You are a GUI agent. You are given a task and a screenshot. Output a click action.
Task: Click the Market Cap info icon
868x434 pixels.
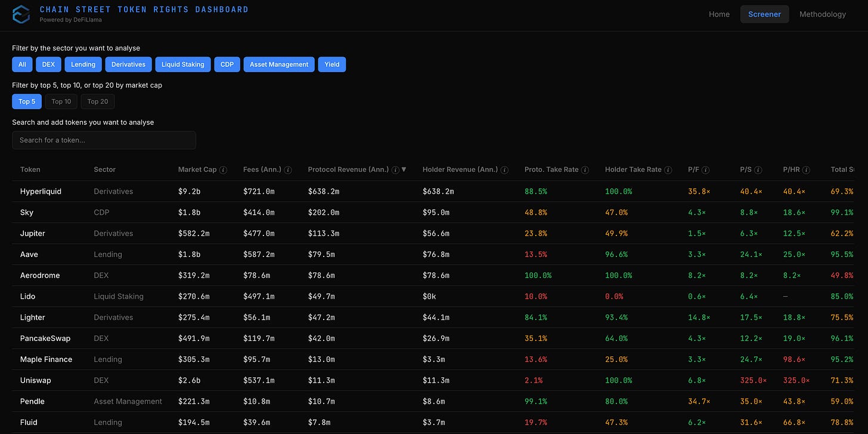coord(224,170)
